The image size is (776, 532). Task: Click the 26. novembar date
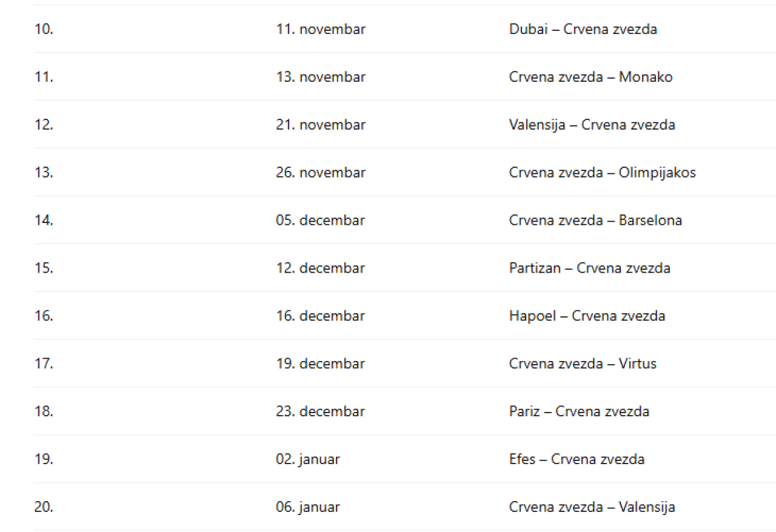click(x=321, y=173)
